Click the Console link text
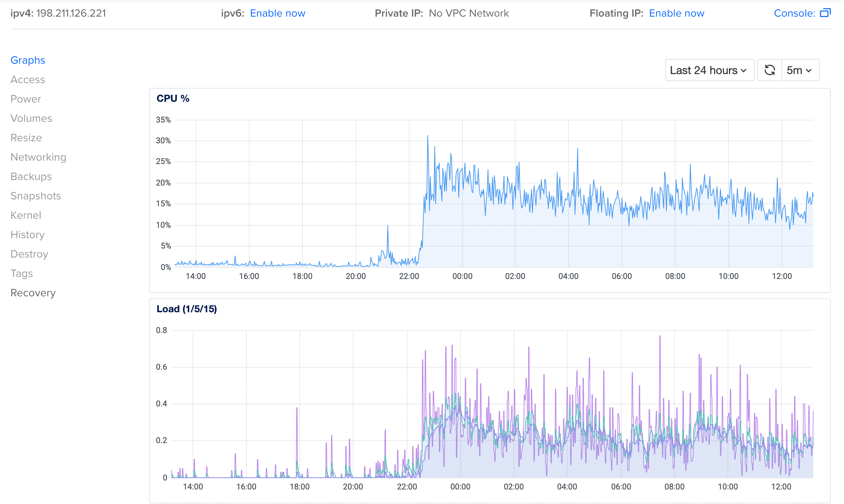Image resolution: width=844 pixels, height=504 pixels. [x=794, y=13]
